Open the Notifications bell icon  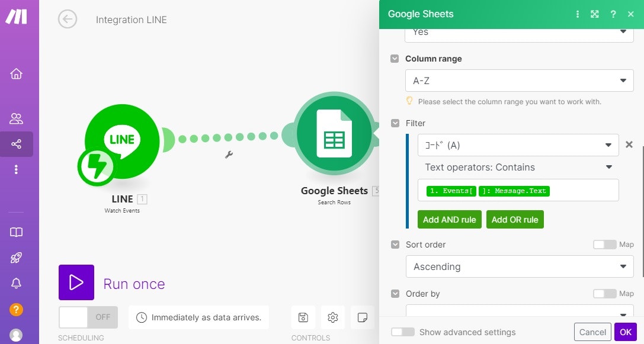click(16, 283)
